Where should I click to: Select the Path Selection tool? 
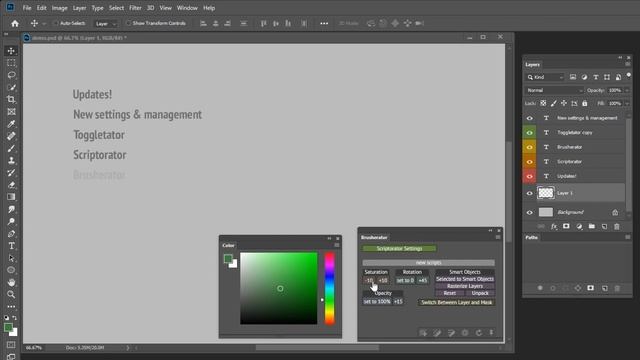click(x=11, y=258)
